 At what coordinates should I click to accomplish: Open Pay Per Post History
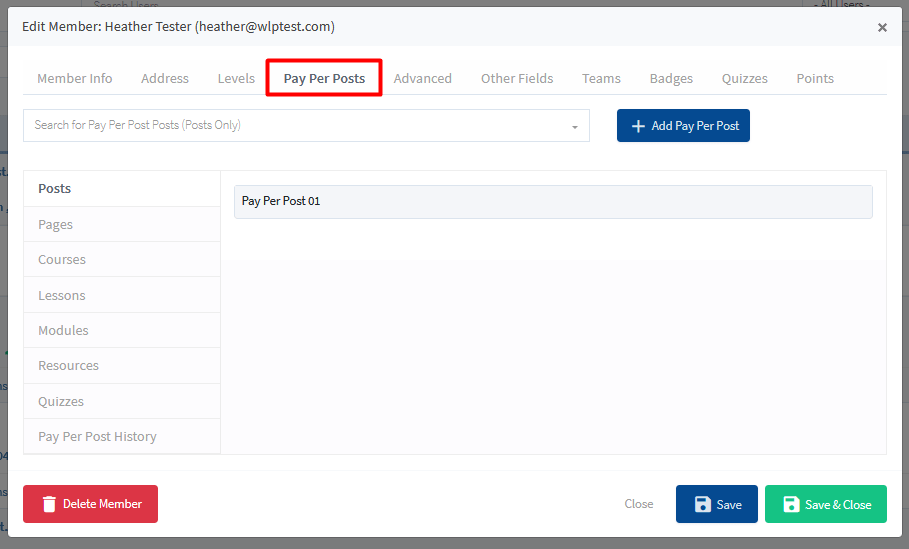(122, 437)
